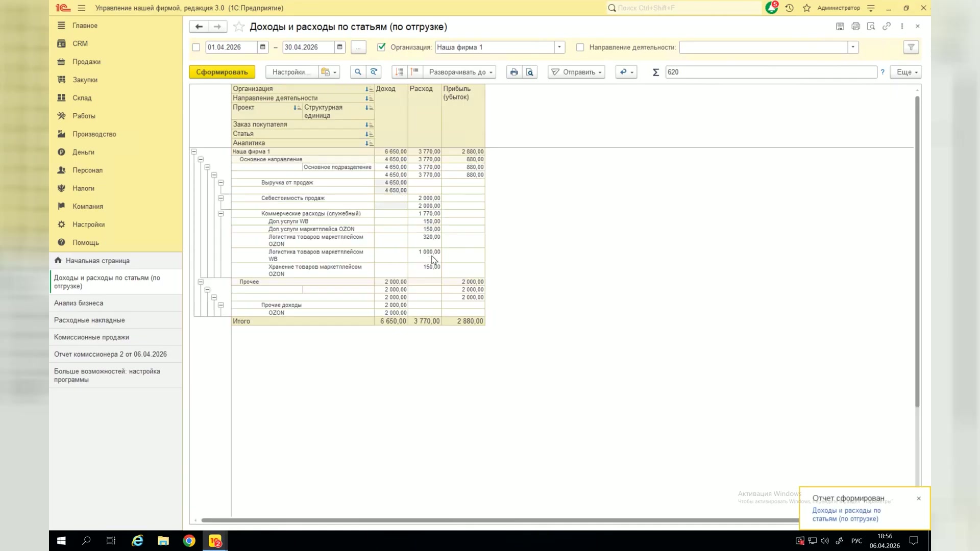
Task: Open the Настройки... report settings
Action: (291, 72)
